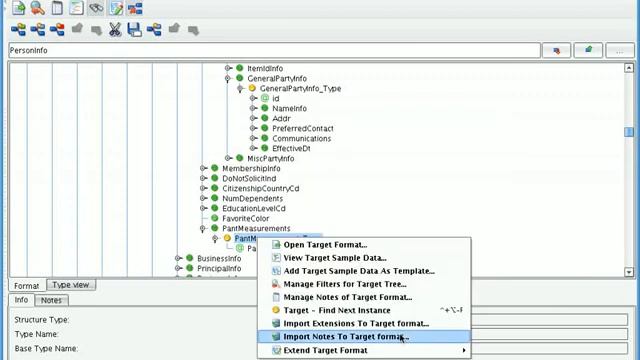Expand the PrincipalInfo node
The width and height of the screenshot is (640, 360).
(178, 269)
